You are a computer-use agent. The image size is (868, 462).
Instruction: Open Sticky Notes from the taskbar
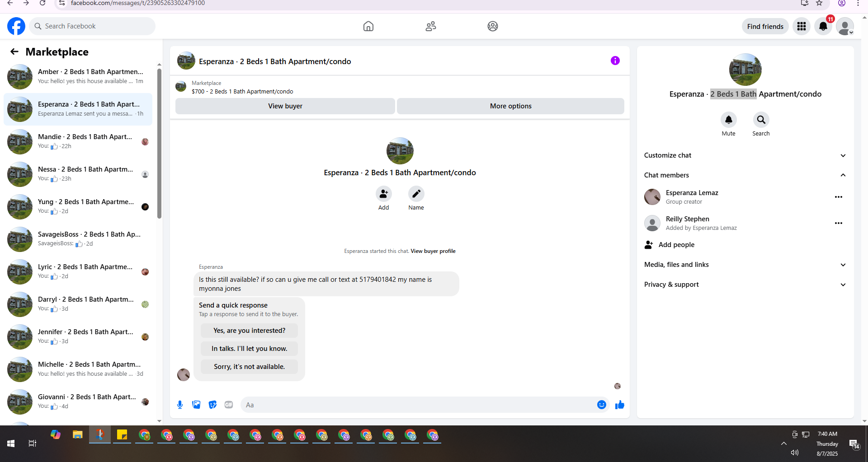(122, 435)
